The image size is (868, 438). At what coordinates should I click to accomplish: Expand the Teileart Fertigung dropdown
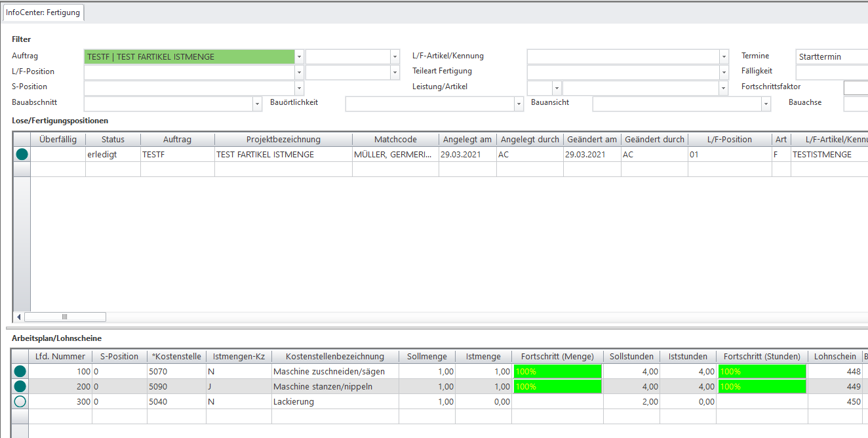pyautogui.click(x=724, y=72)
